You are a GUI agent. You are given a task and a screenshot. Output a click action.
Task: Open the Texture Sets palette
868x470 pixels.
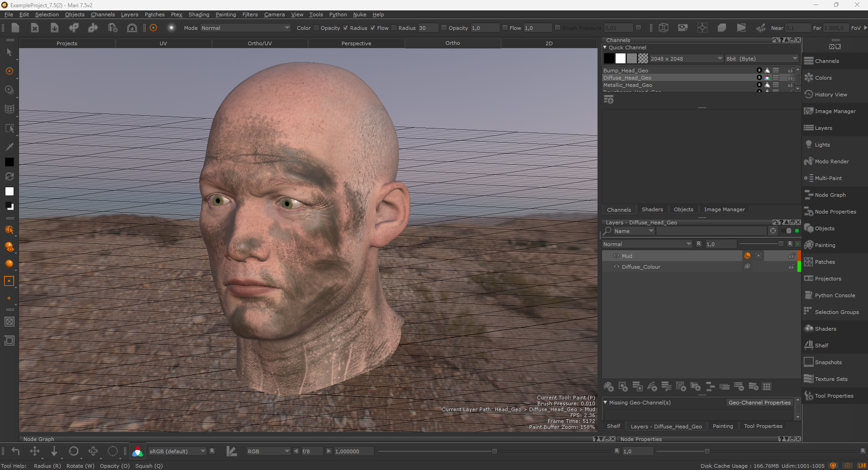pos(831,379)
